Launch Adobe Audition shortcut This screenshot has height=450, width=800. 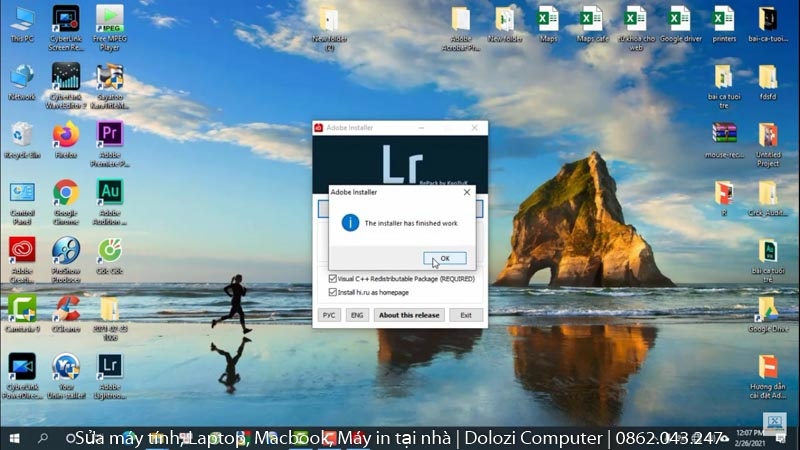pyautogui.click(x=110, y=203)
